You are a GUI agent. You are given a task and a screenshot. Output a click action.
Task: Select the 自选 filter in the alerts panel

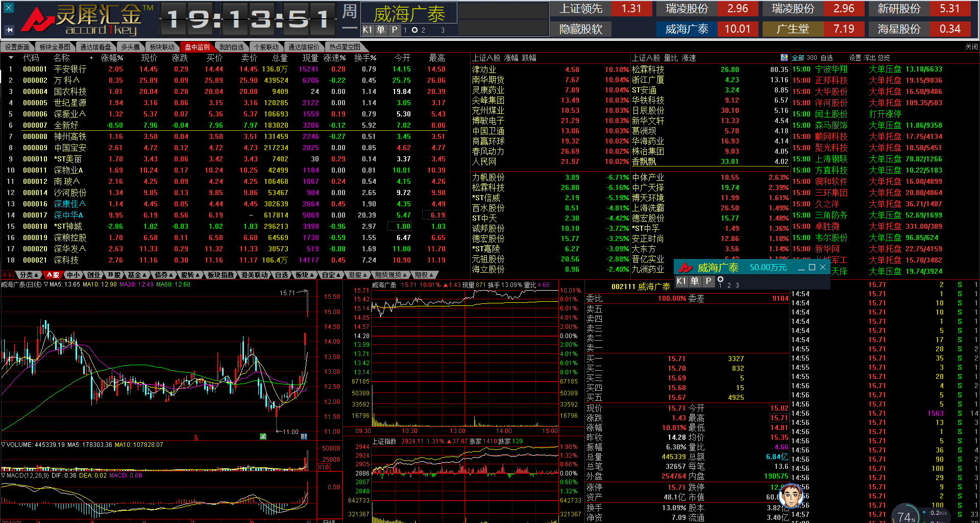827,58
